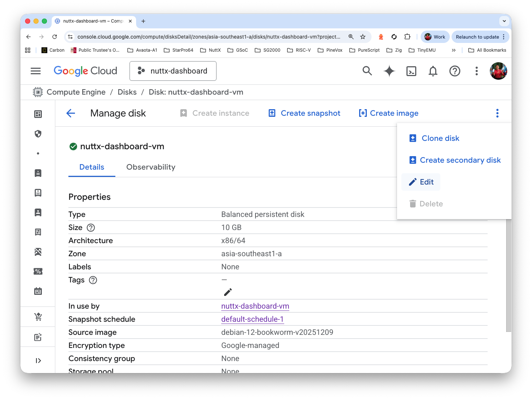Viewport: 532px width, 400px height.
Task: Click the Create snapshot button
Action: (x=304, y=113)
